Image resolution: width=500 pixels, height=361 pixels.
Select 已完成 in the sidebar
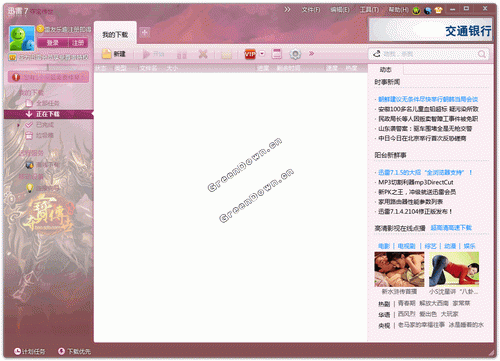(45, 125)
